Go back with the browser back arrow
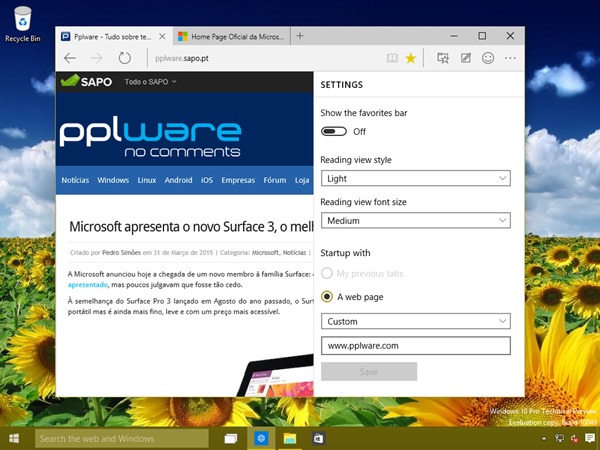 tap(70, 58)
